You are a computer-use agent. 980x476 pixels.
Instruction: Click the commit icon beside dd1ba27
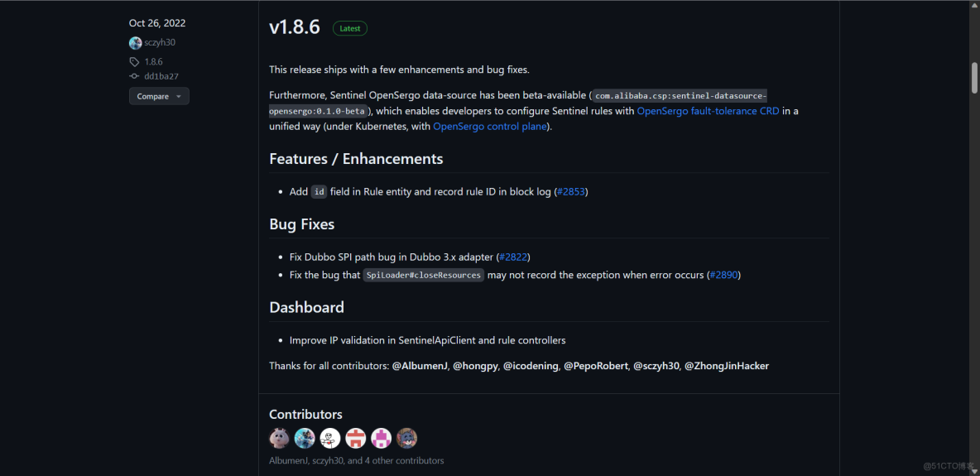tap(134, 75)
